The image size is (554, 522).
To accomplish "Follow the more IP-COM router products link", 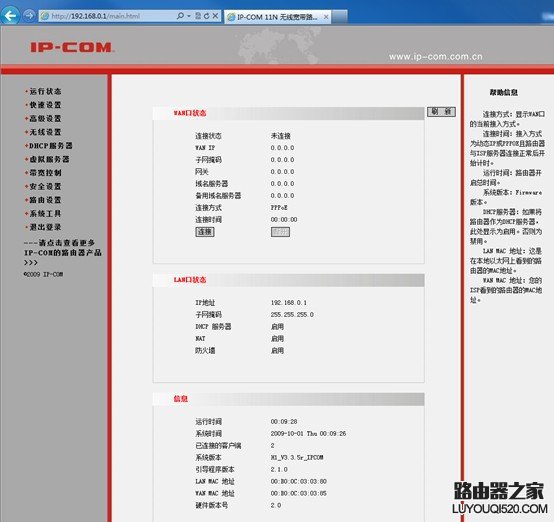I will 63,252.
